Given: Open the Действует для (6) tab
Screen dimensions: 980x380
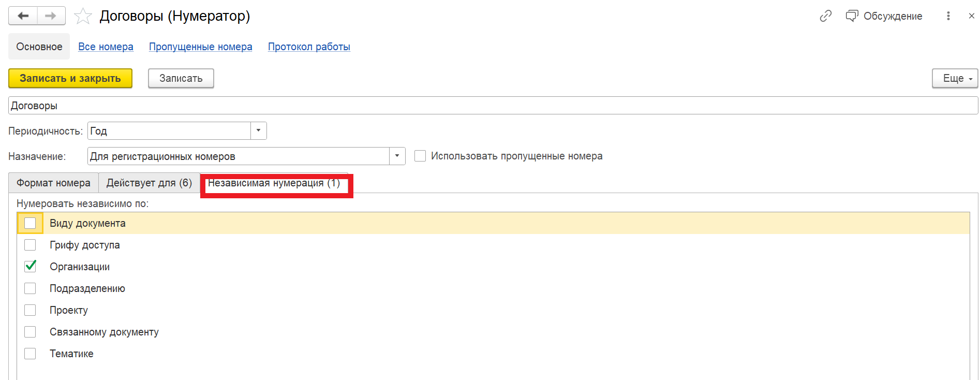Looking at the screenshot, I should [149, 183].
